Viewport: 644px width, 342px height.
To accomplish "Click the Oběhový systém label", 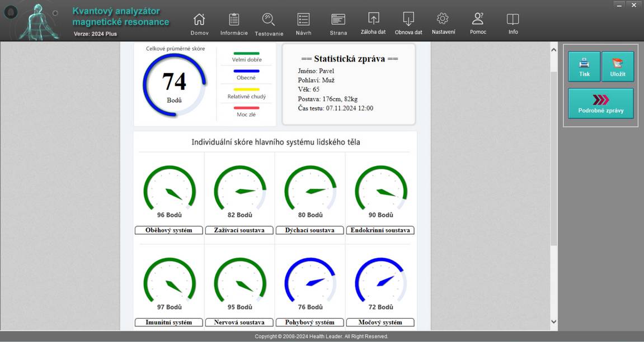I will [x=169, y=230].
